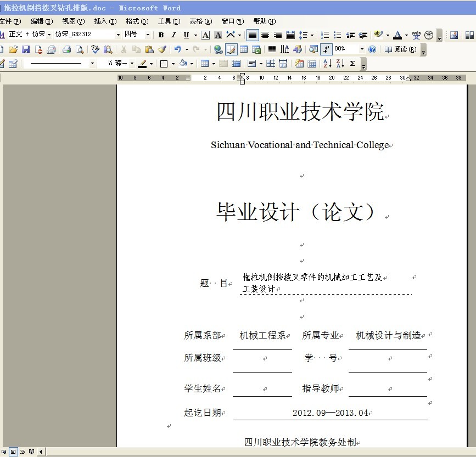Toggle underline formatting
Screen dimensions: 476x457
[187, 35]
